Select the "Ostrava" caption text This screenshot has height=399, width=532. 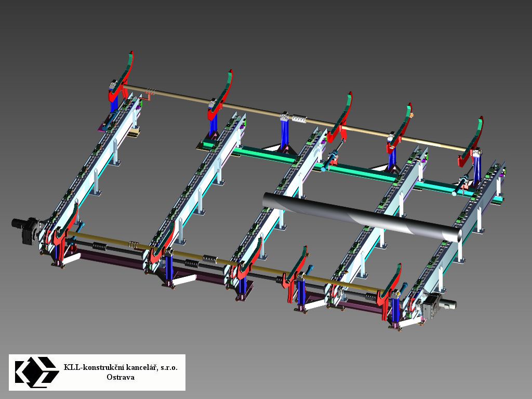121,377
